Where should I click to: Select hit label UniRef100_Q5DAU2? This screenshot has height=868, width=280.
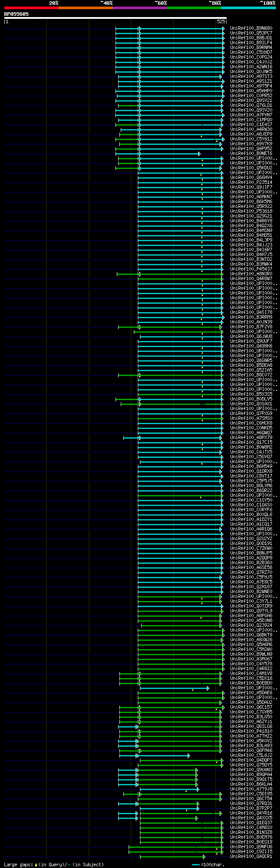pyautogui.click(x=251, y=702)
